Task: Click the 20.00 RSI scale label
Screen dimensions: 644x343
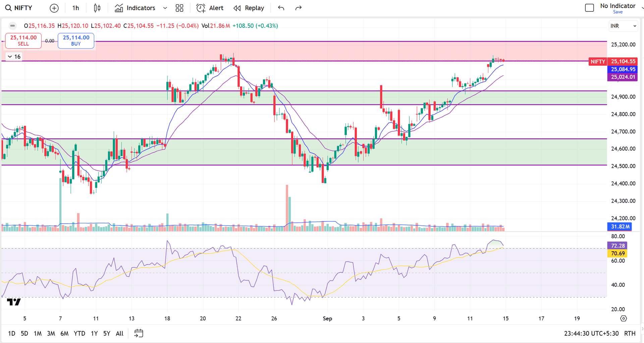Action: (x=618, y=310)
